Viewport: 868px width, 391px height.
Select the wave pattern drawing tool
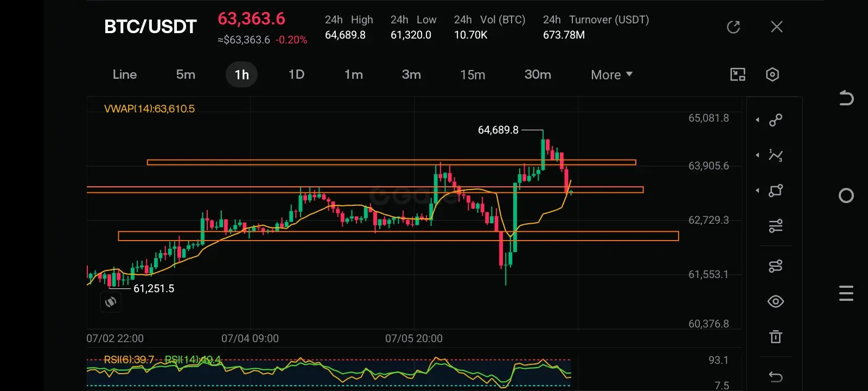point(776,155)
